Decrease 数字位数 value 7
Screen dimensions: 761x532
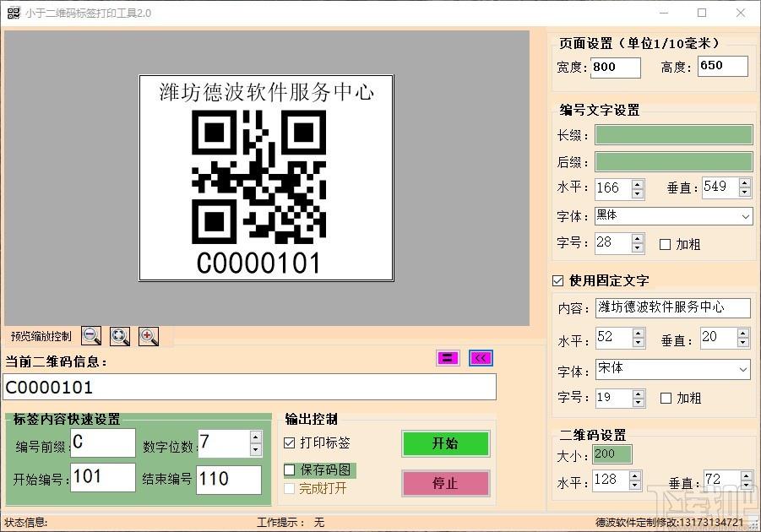(x=256, y=449)
